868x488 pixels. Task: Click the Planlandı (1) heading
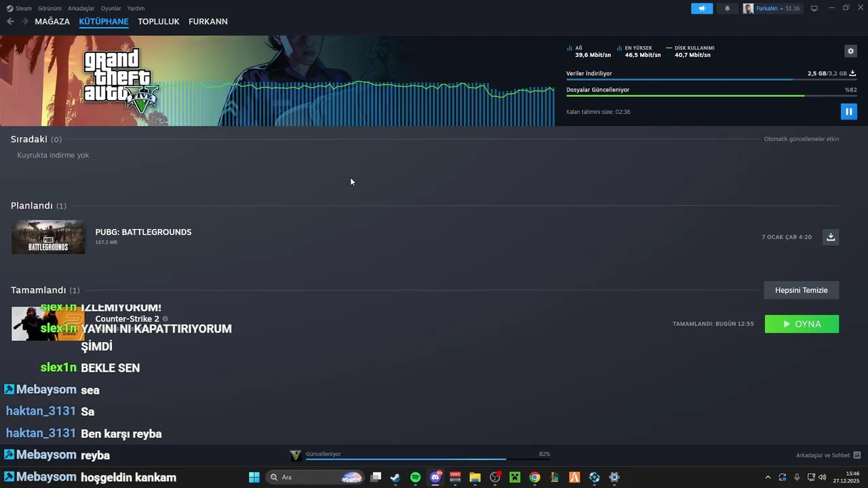39,205
